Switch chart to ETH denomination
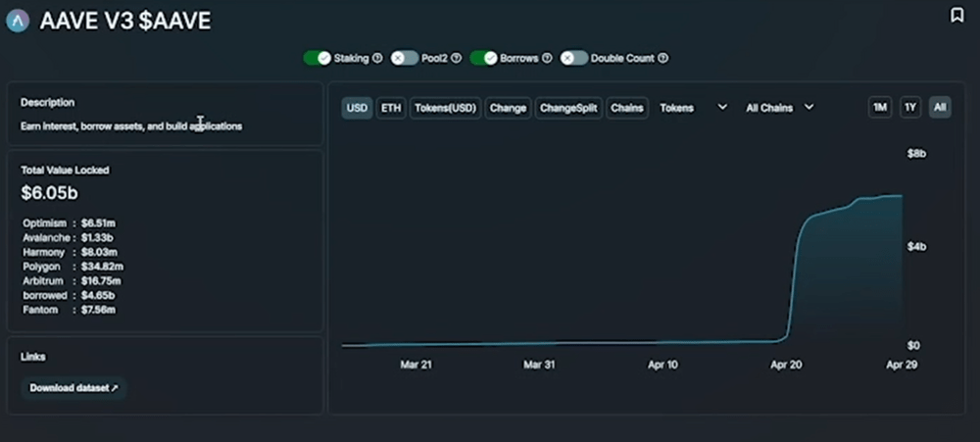The height and width of the screenshot is (442, 980). pos(391,108)
